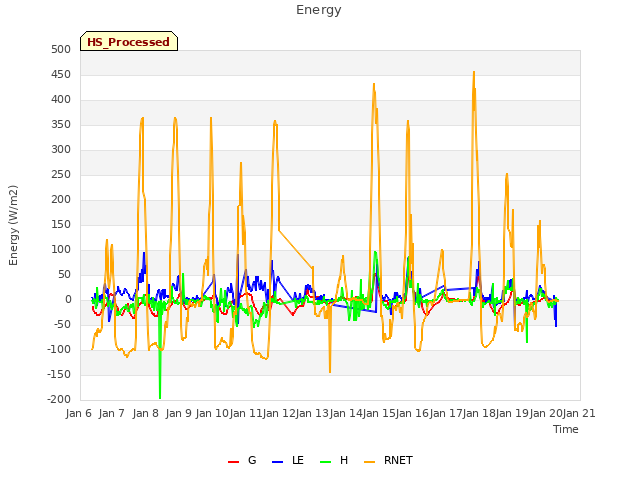Click the Jan 9 x-axis tick label
640x480 pixels.
179,413
